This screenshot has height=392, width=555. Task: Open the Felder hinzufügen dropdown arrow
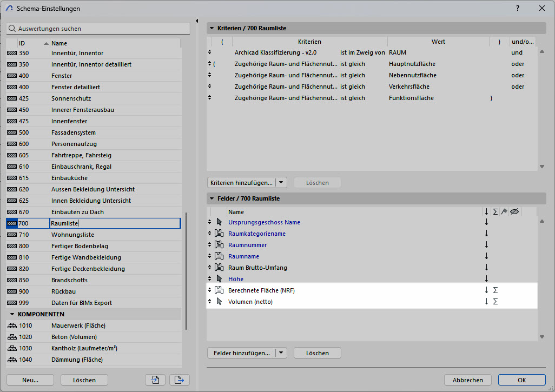tap(280, 353)
